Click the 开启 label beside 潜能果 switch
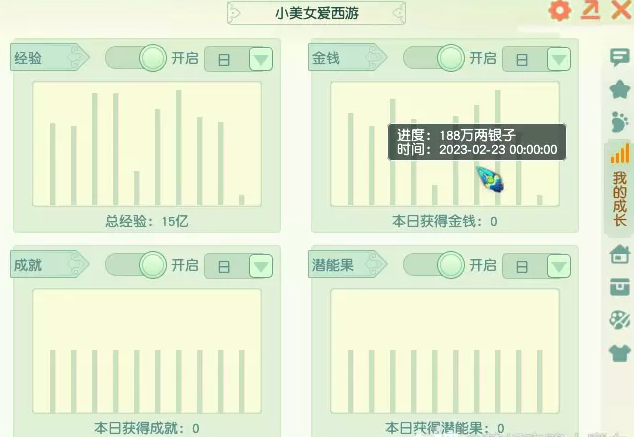634x437 pixels. 483,265
